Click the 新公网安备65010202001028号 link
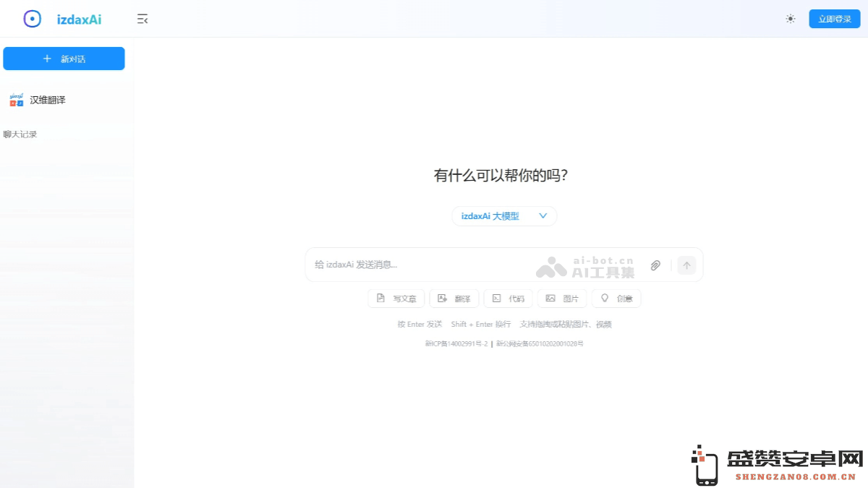Screen dimensions: 868x488 coord(540,344)
